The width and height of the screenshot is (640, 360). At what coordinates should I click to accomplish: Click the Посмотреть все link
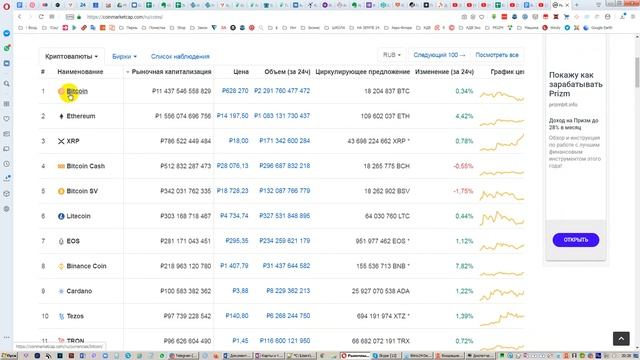(x=497, y=55)
